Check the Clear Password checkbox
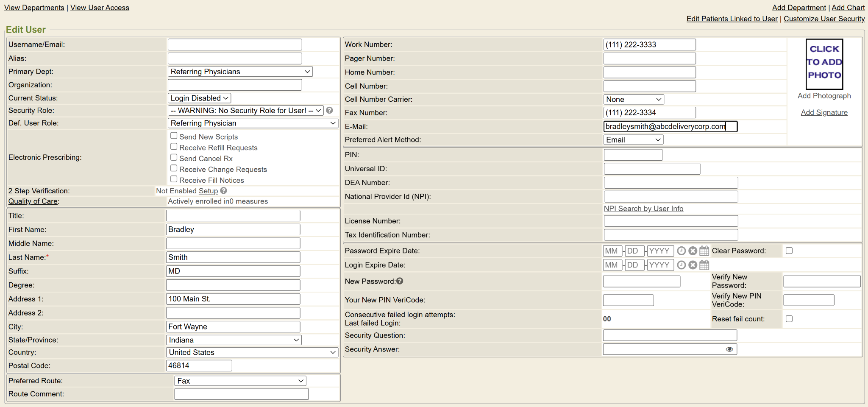Screen dimensions: 868x407 tap(789, 251)
